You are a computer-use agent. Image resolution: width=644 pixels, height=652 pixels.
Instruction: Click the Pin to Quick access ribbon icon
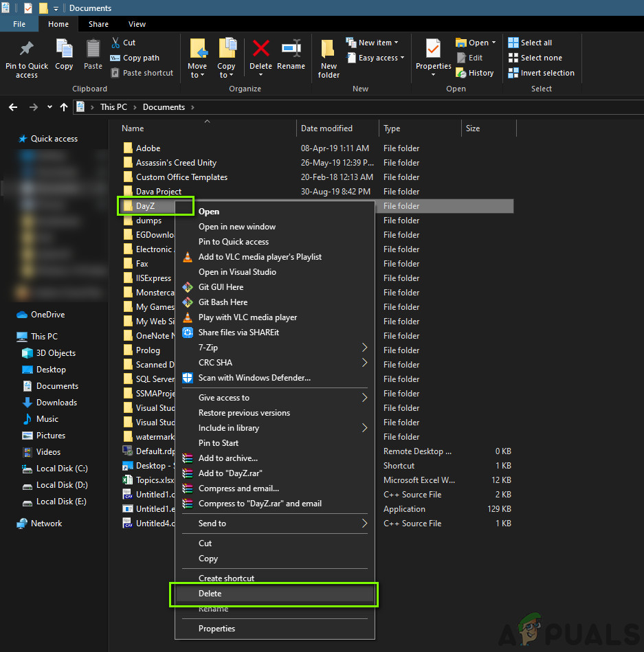[27, 49]
